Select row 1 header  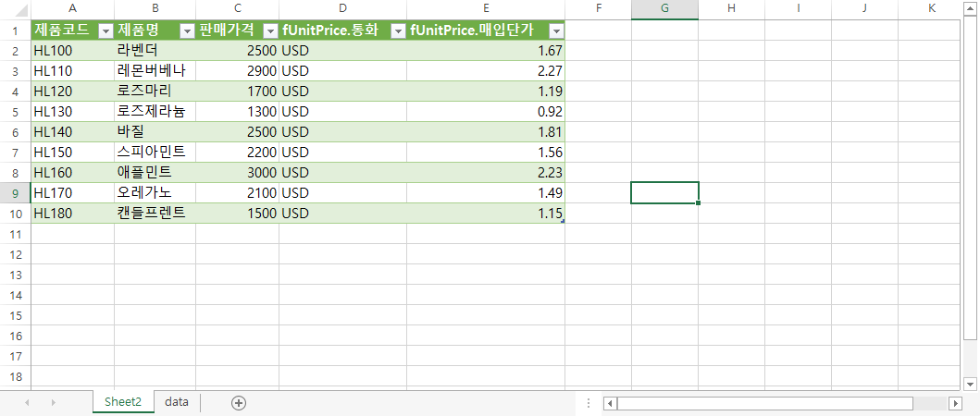tap(15, 30)
